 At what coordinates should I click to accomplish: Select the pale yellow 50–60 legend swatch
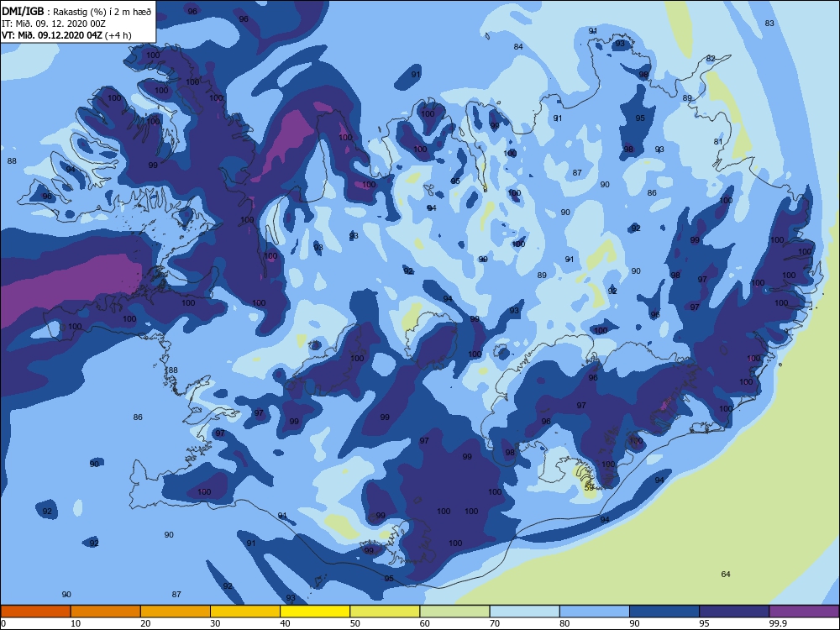point(386,612)
